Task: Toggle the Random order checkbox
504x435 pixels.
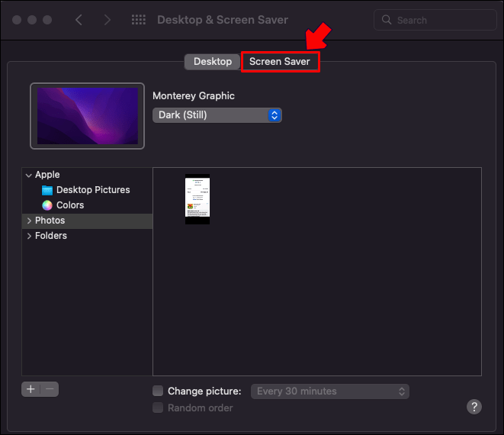Action: (158, 408)
